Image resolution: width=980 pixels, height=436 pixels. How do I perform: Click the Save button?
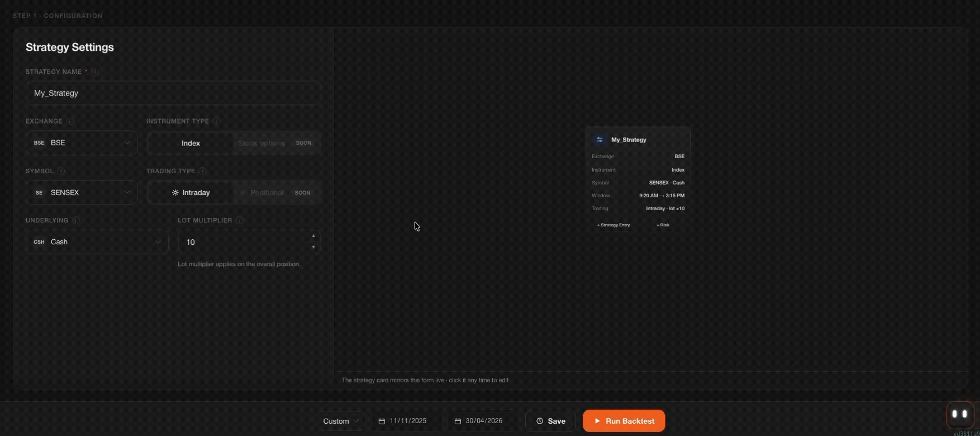point(550,421)
